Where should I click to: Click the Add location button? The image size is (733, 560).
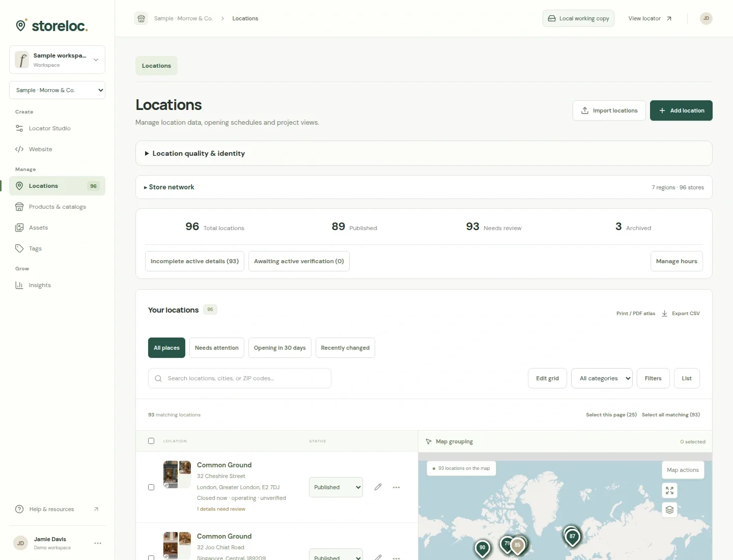tap(681, 110)
